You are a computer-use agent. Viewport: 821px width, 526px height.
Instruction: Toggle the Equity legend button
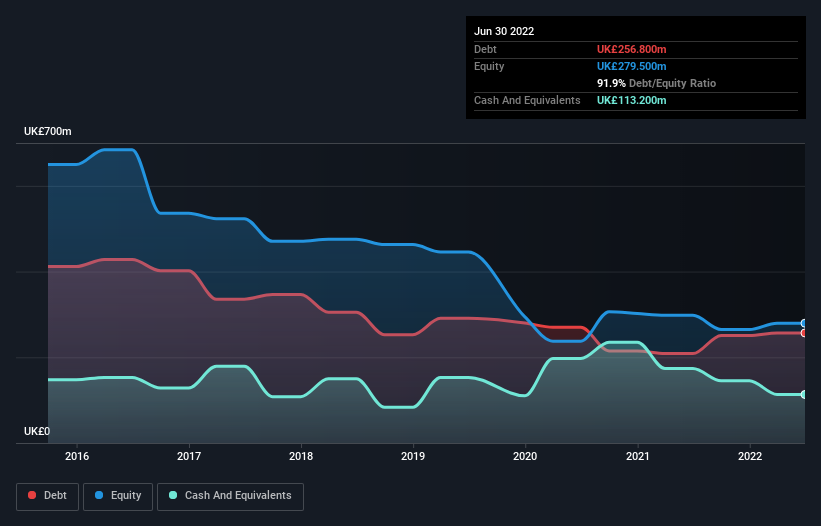click(118, 496)
